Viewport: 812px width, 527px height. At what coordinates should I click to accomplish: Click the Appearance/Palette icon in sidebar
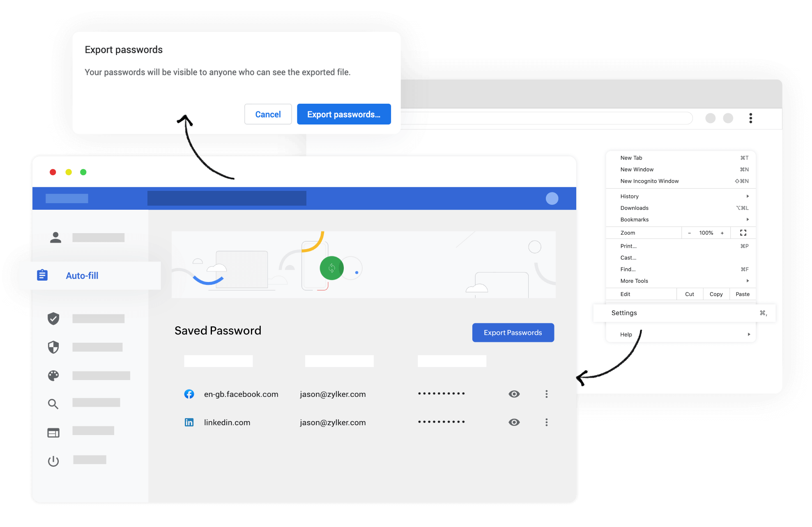[54, 375]
